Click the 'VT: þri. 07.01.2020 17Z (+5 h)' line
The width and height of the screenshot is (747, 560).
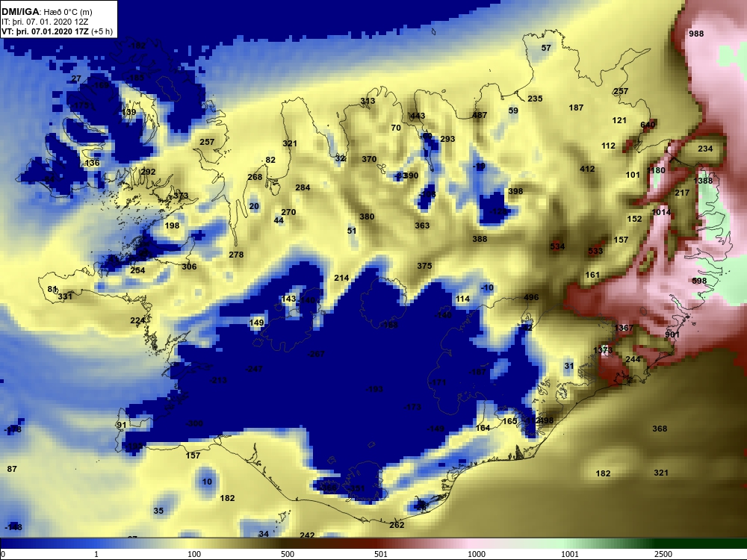(x=58, y=32)
